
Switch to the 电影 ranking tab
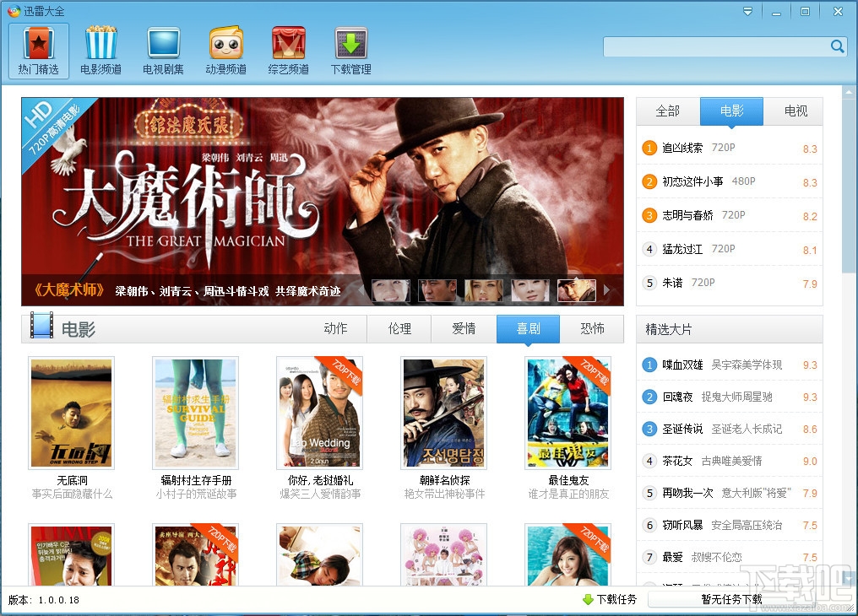point(731,111)
